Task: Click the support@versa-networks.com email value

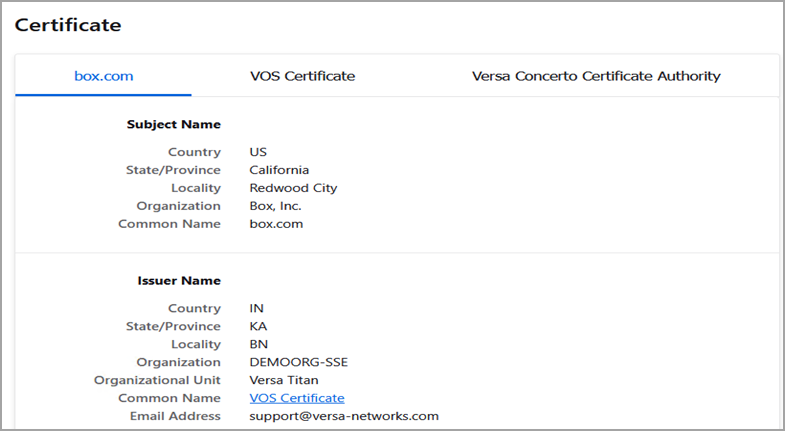Action: coord(344,416)
